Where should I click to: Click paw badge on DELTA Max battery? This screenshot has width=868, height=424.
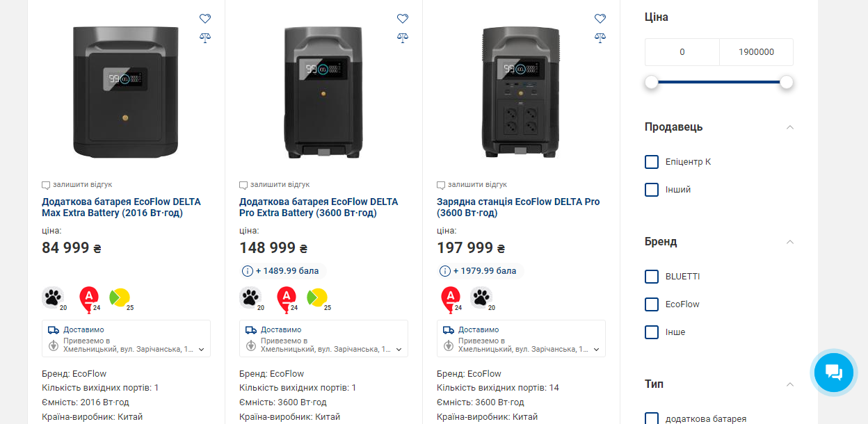(x=52, y=297)
